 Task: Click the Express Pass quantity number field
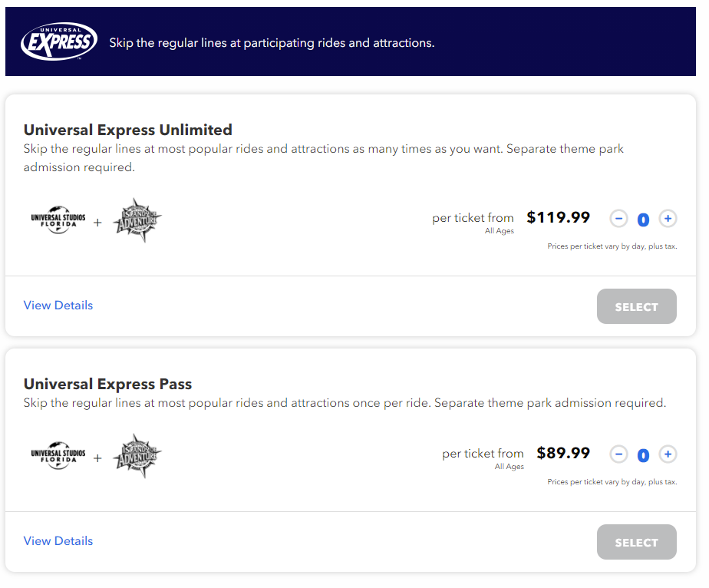coord(643,455)
